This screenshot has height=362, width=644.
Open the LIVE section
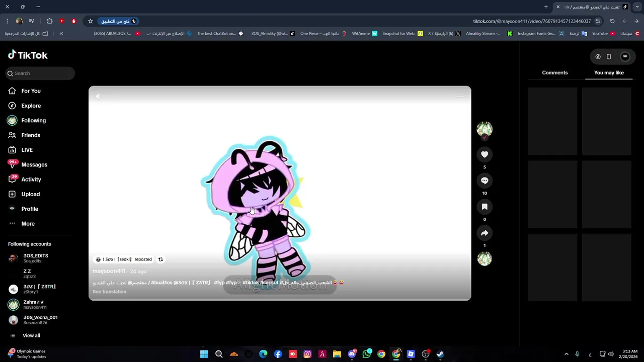click(20, 150)
